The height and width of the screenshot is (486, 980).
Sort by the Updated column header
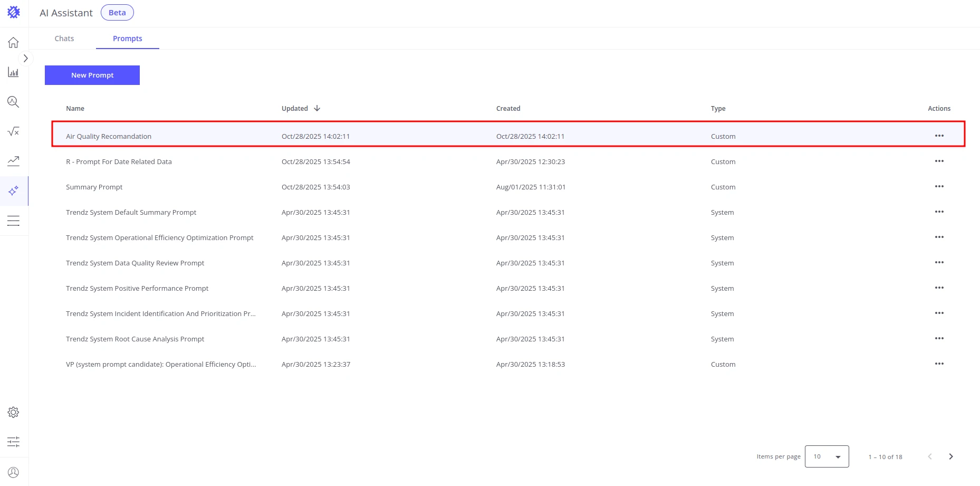tap(294, 108)
